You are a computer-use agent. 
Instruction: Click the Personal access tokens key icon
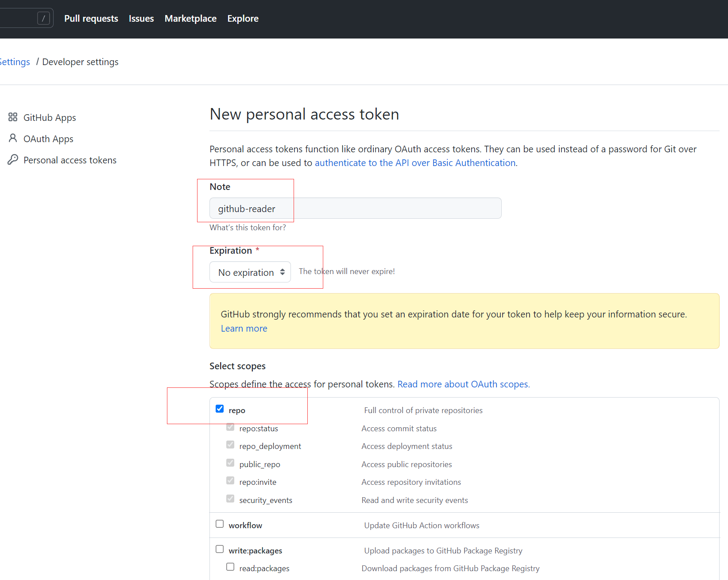coord(13,160)
